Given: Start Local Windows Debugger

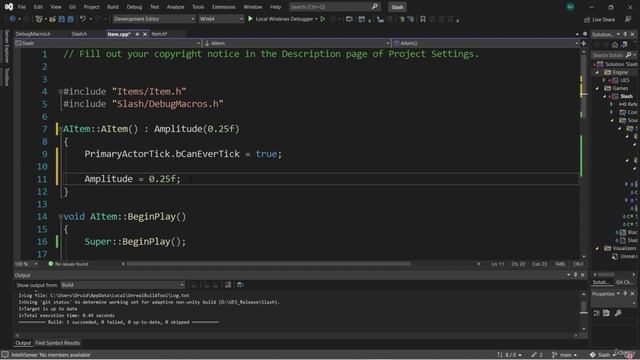Looking at the screenshot, I should 280,19.
